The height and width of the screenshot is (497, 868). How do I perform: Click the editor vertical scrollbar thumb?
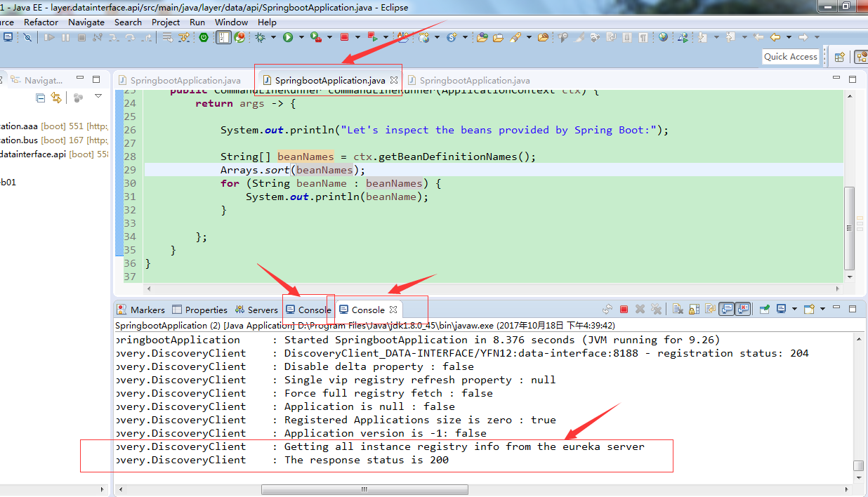click(x=850, y=227)
